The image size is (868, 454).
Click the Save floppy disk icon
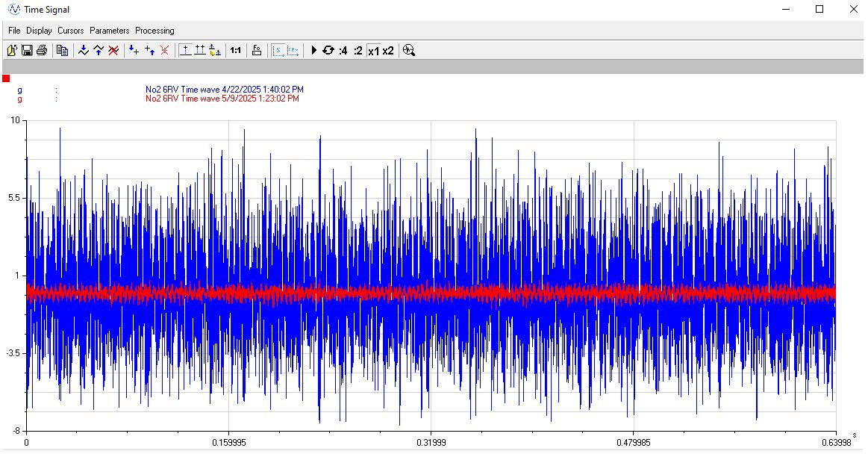pos(27,50)
